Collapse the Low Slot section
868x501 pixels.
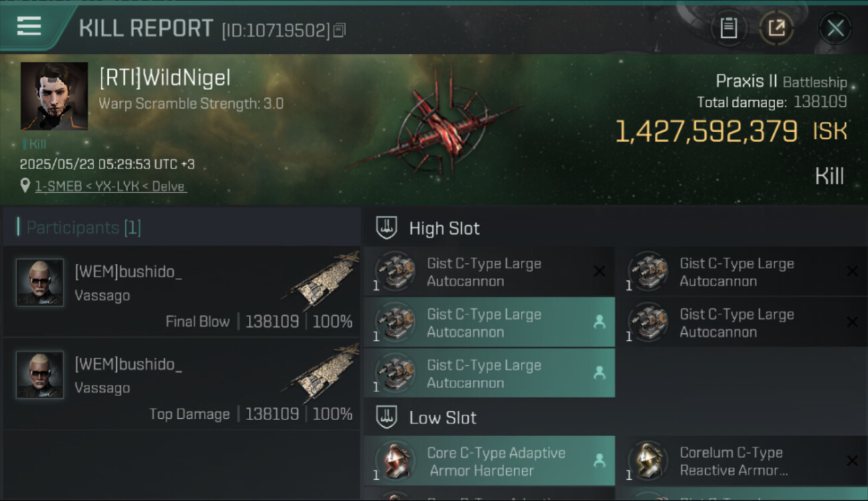(x=387, y=417)
